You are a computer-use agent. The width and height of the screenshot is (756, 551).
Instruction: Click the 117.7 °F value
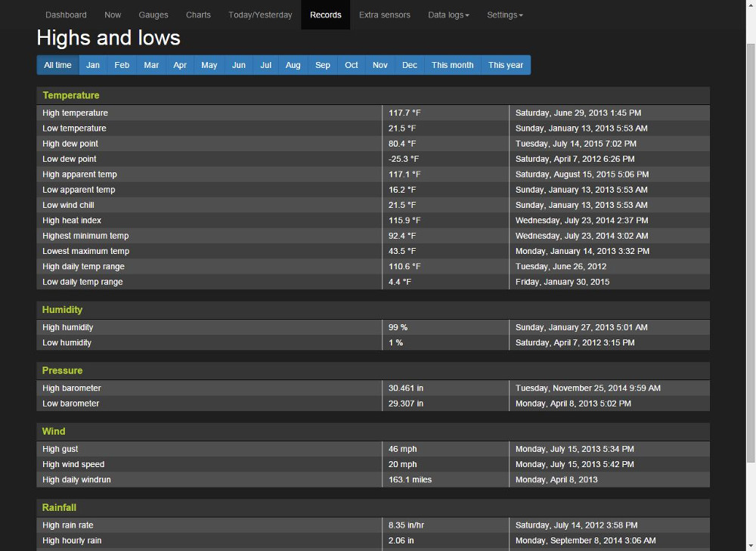click(404, 113)
